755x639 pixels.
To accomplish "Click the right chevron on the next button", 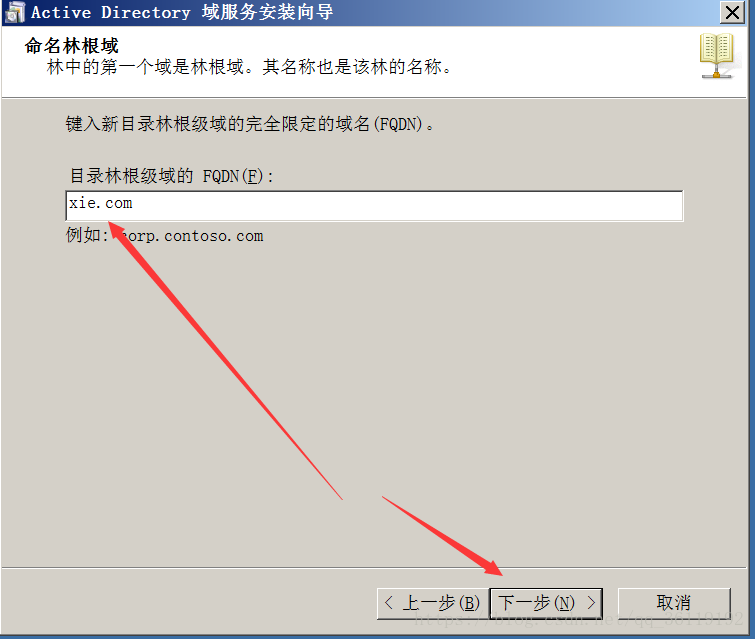I will point(591,602).
